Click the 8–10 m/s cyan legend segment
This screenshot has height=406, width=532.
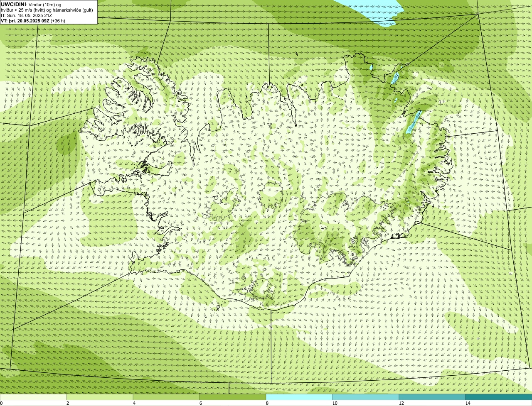(299, 397)
